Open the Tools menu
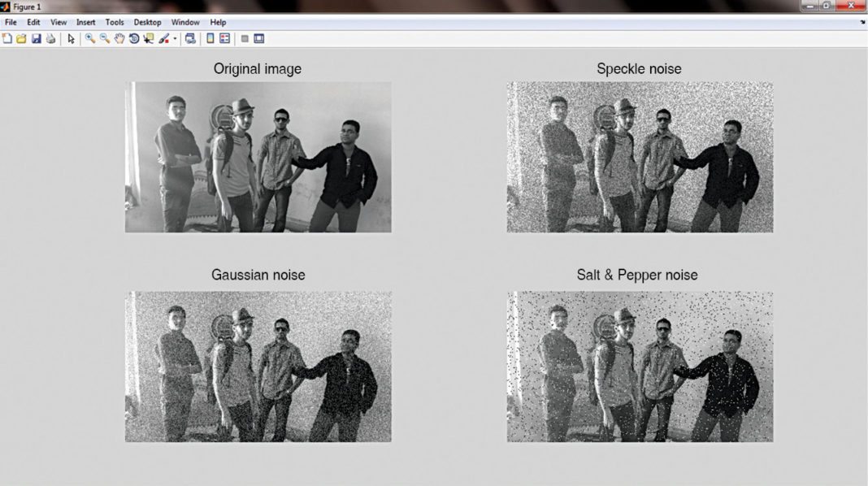The width and height of the screenshot is (868, 486). click(x=114, y=22)
